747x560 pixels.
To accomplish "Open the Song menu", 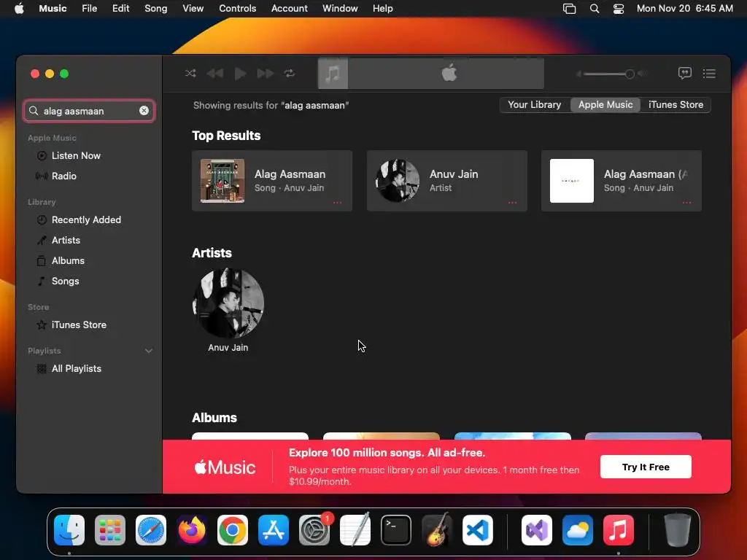I will 156,9.
